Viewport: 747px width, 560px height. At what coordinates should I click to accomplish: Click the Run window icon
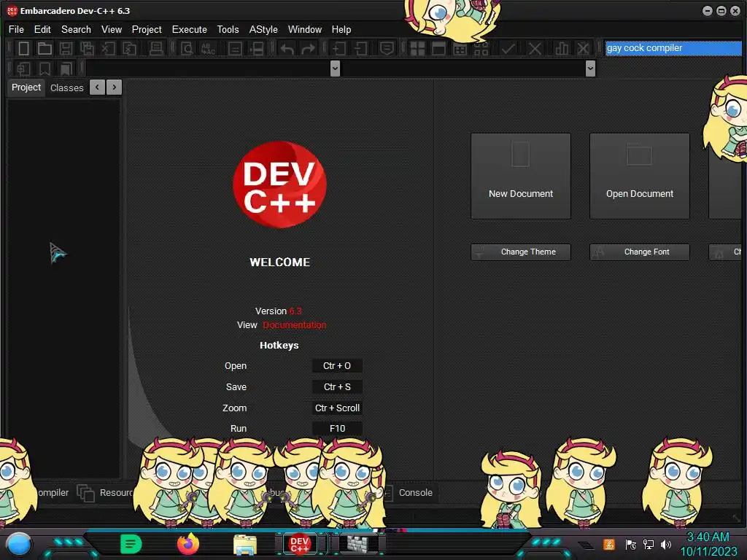tap(438, 49)
